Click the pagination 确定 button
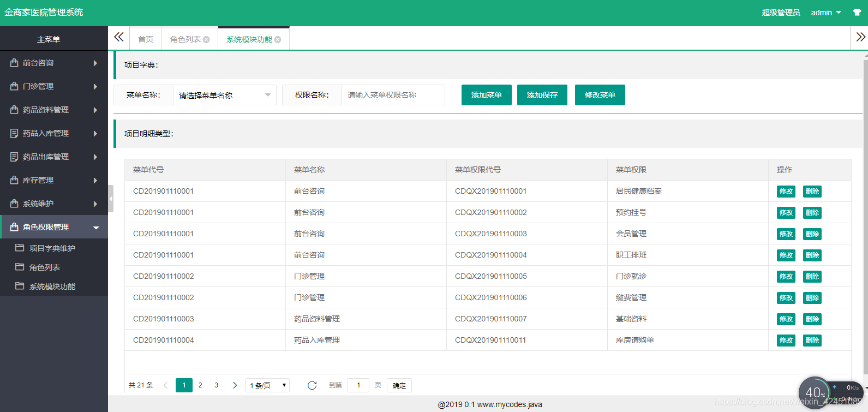Viewport: 868px width, 412px height. pos(399,385)
